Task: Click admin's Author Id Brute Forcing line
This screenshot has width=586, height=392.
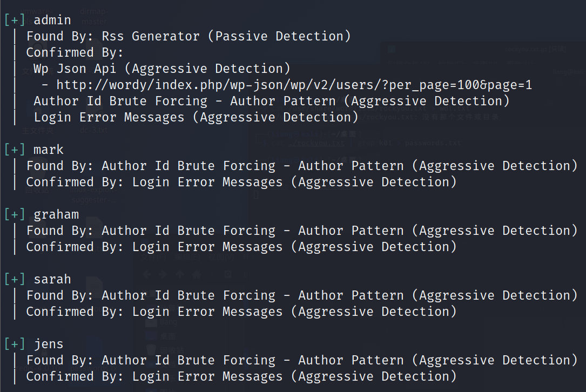Action: point(271,101)
